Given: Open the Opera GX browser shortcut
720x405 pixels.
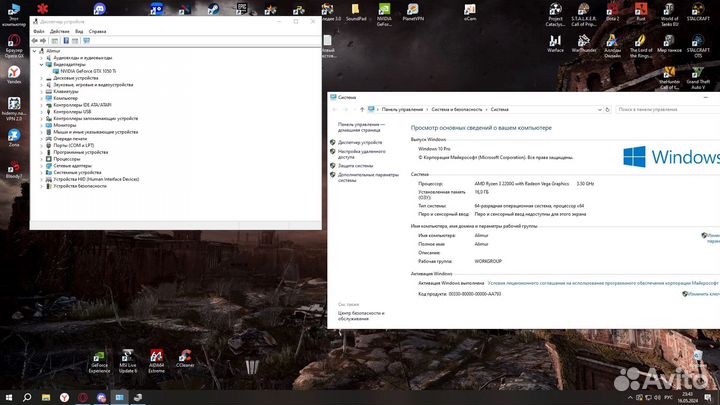Looking at the screenshot, I should pos(14,45).
